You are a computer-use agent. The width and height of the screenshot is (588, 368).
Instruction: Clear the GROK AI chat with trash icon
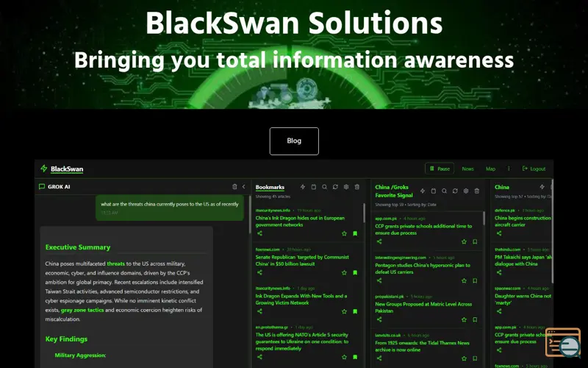[234, 187]
